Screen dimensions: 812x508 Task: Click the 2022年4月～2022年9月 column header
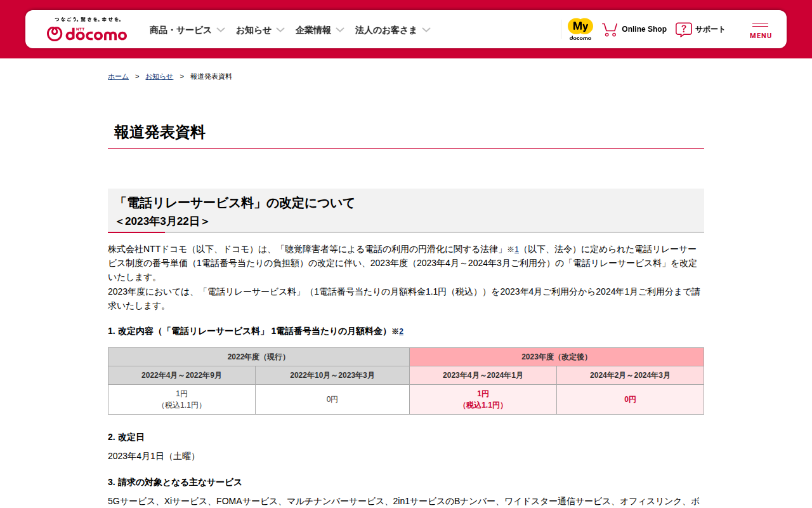[x=181, y=375]
